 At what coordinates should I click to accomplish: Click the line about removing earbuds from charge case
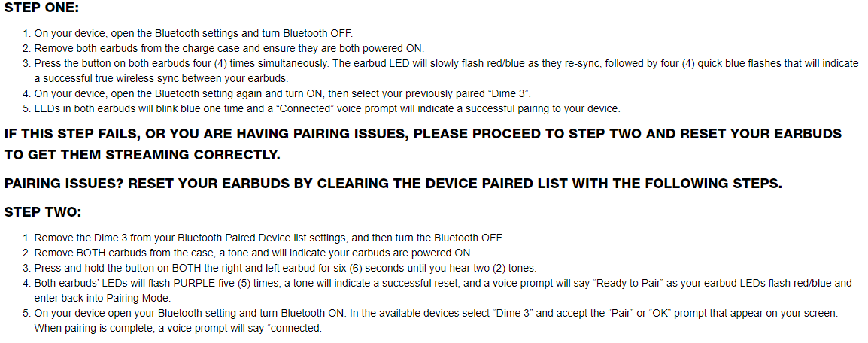tap(229, 48)
